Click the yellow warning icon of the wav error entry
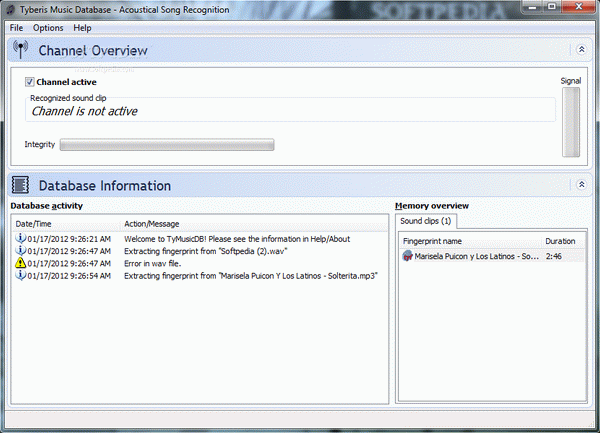Screen dimensions: 600x433 click(20, 263)
